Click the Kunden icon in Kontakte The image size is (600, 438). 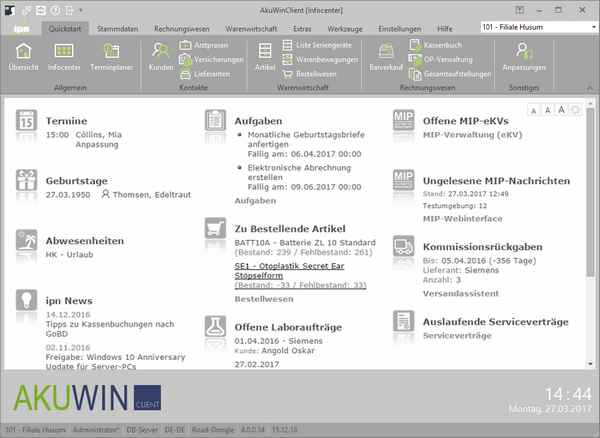tap(161, 57)
